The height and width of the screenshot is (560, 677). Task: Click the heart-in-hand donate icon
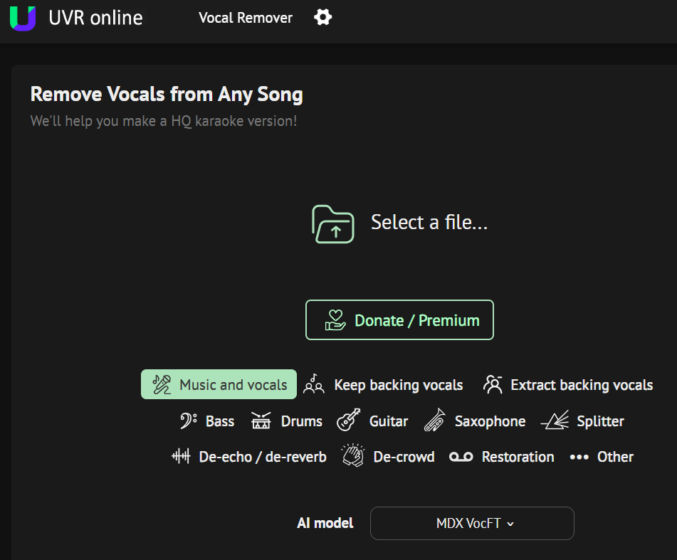point(335,320)
